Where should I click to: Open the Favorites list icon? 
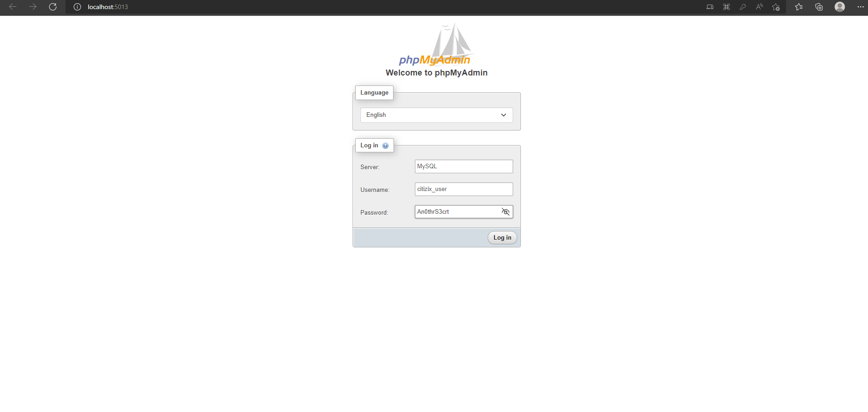[x=799, y=7]
